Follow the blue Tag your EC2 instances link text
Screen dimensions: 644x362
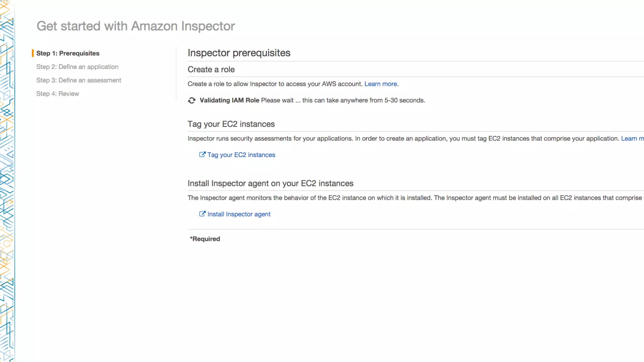pos(241,155)
